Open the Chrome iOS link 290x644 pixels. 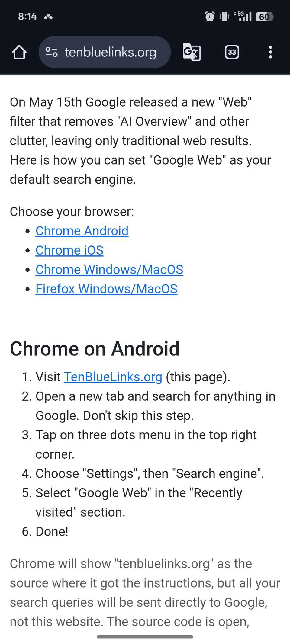(69, 250)
